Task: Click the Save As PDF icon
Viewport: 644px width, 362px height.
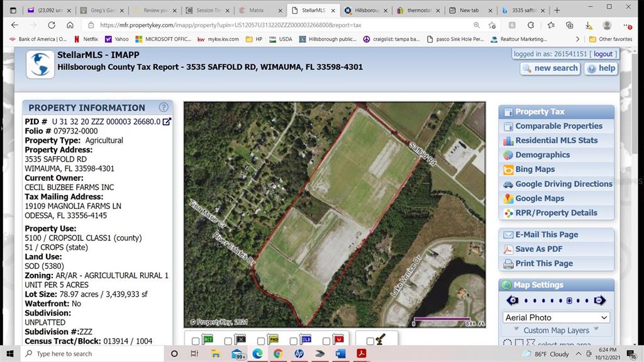Action: coord(509,249)
